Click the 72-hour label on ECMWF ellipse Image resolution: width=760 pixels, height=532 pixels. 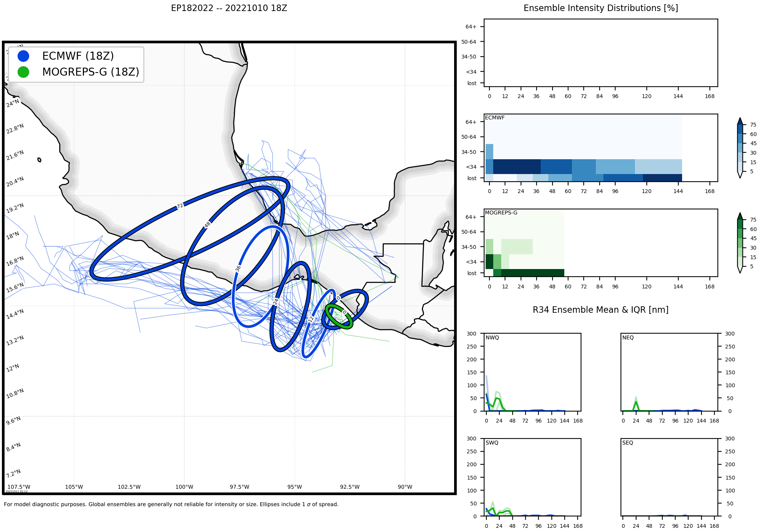click(180, 206)
